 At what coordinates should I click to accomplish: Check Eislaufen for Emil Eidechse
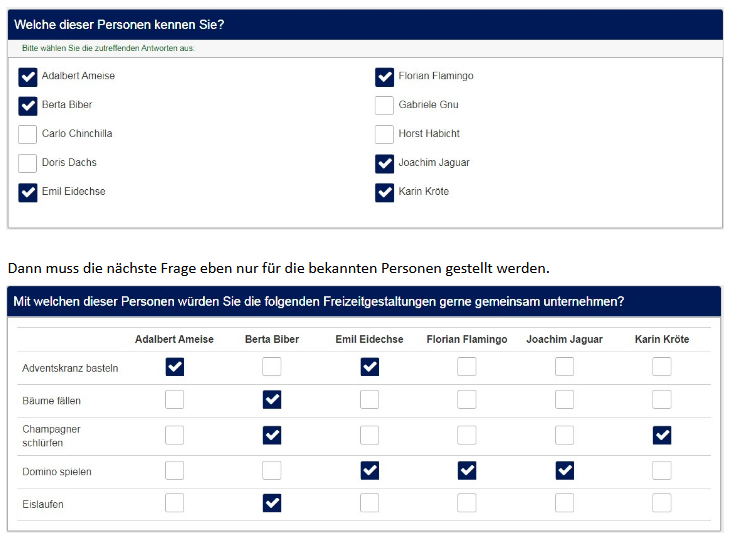(x=370, y=503)
